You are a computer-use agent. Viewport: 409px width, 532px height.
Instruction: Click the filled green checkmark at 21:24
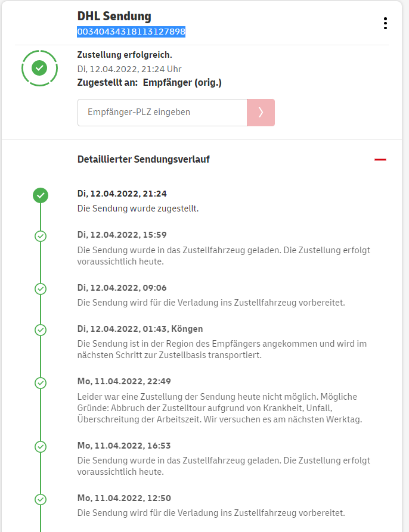(x=41, y=195)
